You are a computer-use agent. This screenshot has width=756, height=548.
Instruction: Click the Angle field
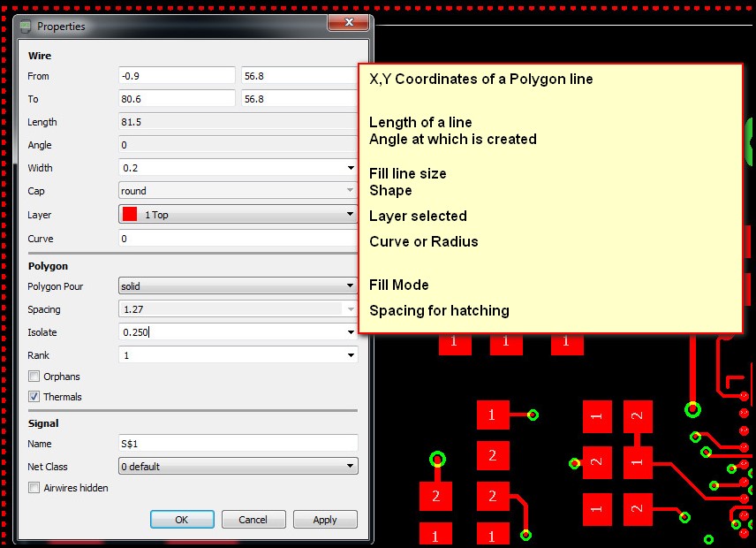238,145
